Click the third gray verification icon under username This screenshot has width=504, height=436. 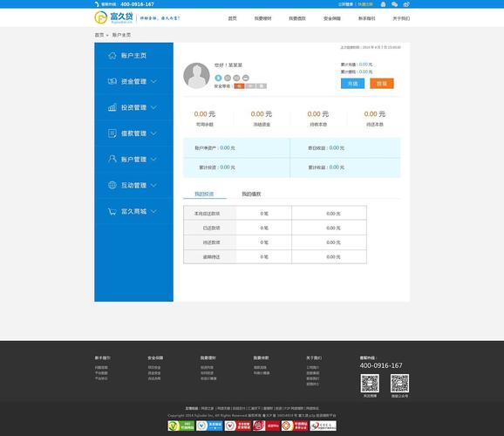pos(236,78)
